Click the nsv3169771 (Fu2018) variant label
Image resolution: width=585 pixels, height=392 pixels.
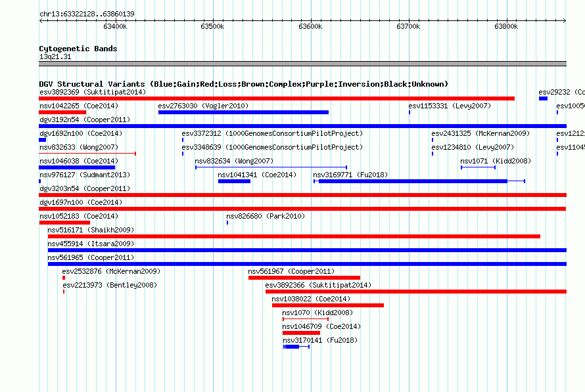click(x=350, y=175)
